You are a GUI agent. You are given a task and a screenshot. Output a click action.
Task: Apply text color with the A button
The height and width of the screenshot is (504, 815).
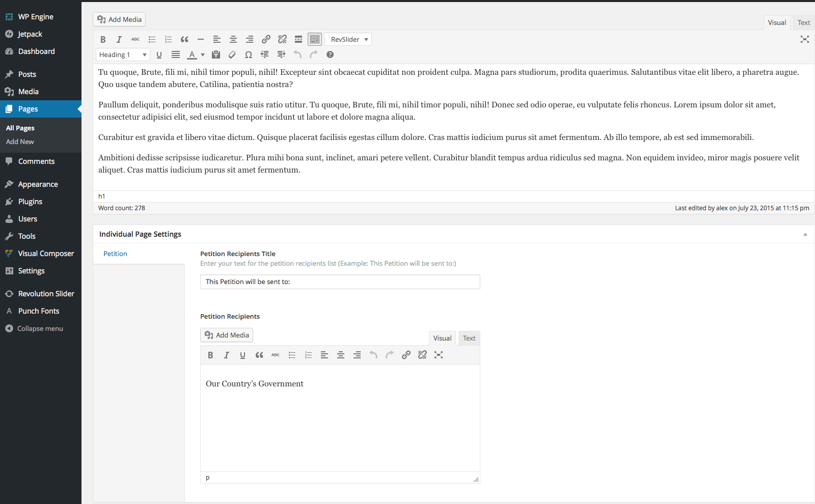coord(192,54)
